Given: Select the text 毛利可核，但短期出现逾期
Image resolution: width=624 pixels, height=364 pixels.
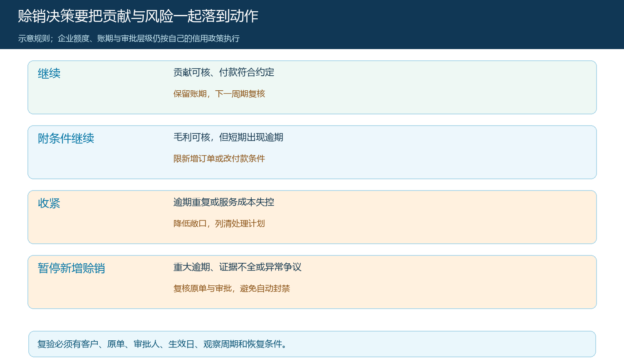Looking at the screenshot, I should 228,137.
